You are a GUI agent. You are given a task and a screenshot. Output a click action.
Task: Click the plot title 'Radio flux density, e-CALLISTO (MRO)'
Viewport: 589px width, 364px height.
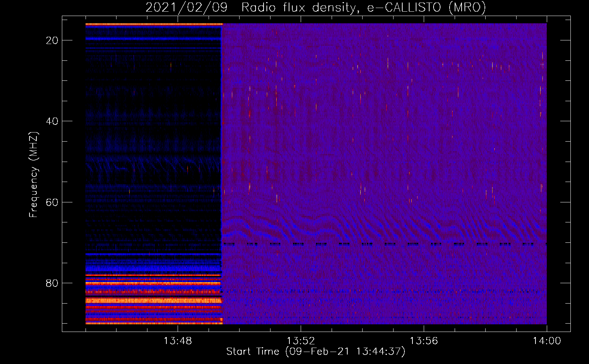pos(364,7)
